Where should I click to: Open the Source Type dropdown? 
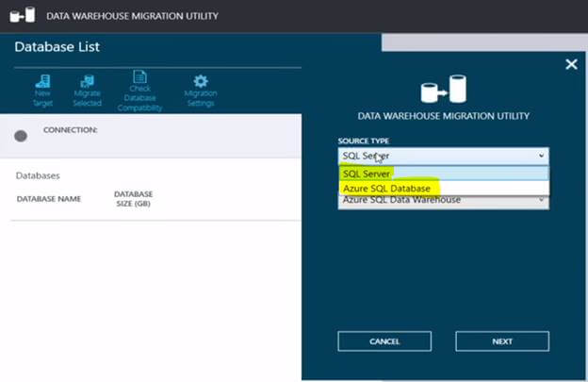pos(443,156)
